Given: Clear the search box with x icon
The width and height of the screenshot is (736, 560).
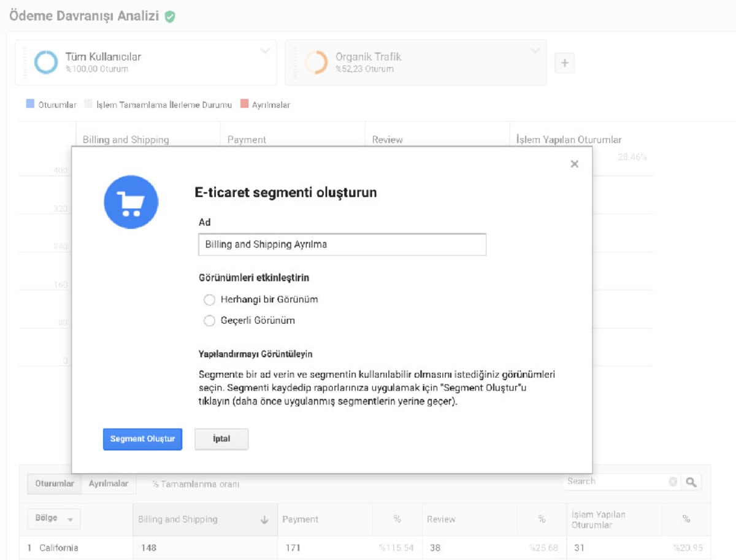Looking at the screenshot, I should [673, 482].
